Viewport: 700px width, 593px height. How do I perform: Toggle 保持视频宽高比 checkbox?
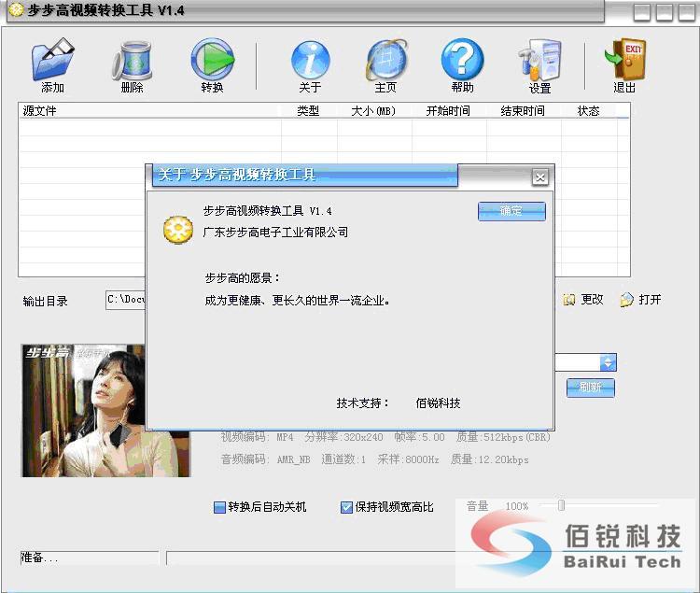click(x=346, y=507)
